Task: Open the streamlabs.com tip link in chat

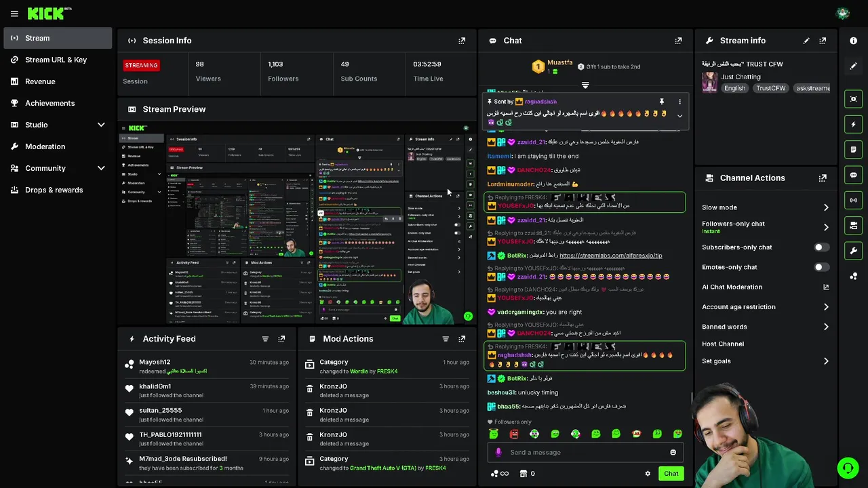Action: pos(610,256)
